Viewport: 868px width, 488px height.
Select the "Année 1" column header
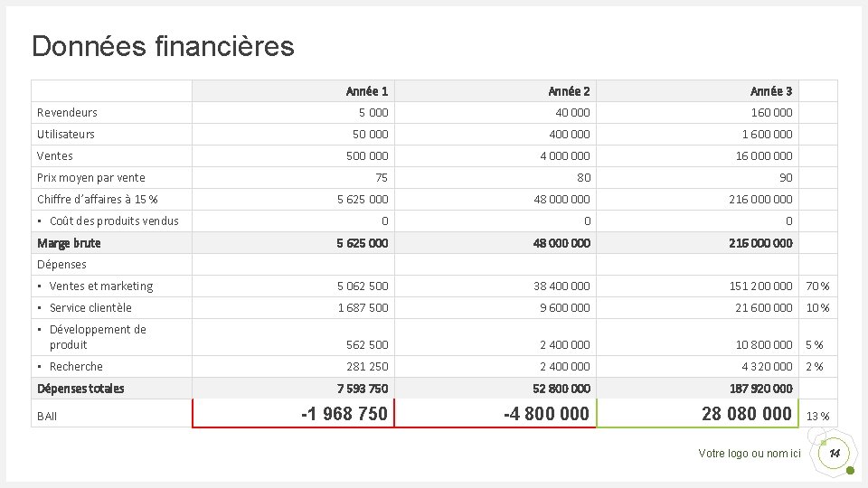tap(367, 91)
